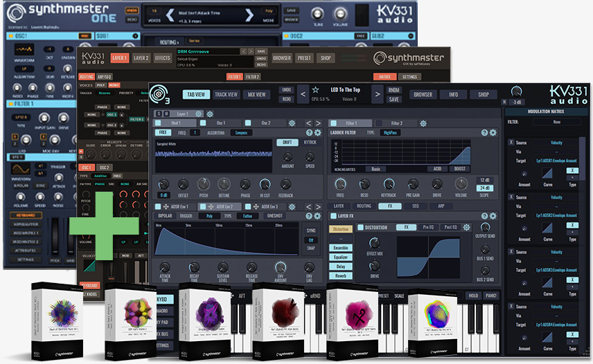The height and width of the screenshot is (364, 593).
Task: Remove the first Velocity modulation source via X
Action: 512,143
